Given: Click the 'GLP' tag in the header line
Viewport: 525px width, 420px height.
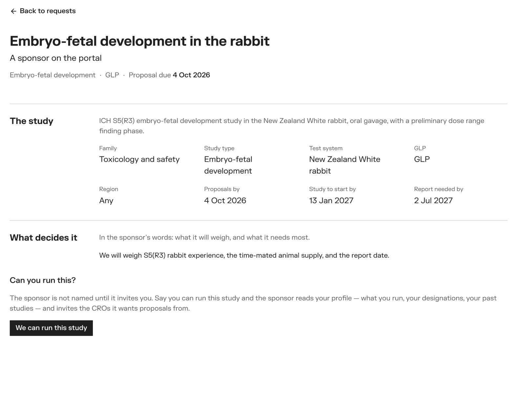Looking at the screenshot, I should tap(112, 75).
